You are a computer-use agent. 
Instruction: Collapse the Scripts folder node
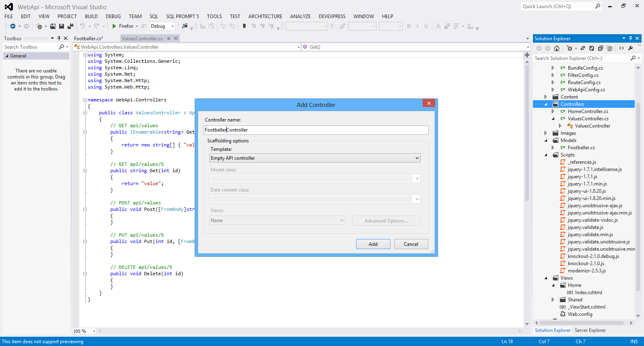click(546, 155)
